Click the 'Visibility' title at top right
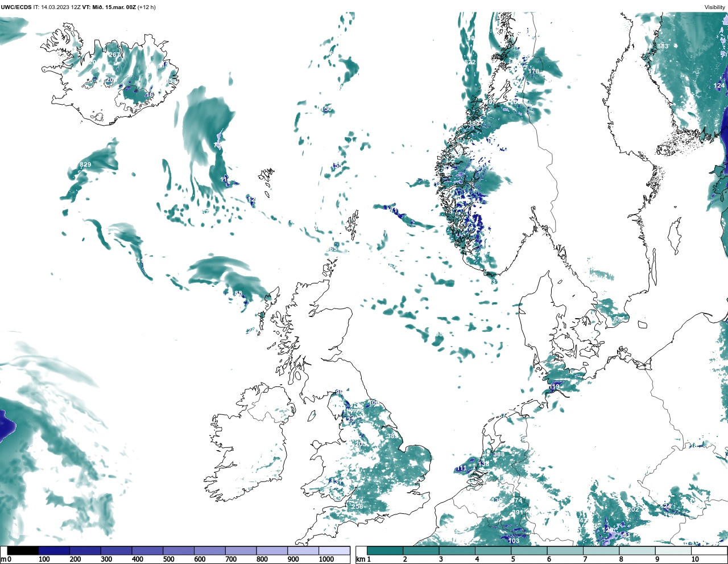 pos(714,7)
